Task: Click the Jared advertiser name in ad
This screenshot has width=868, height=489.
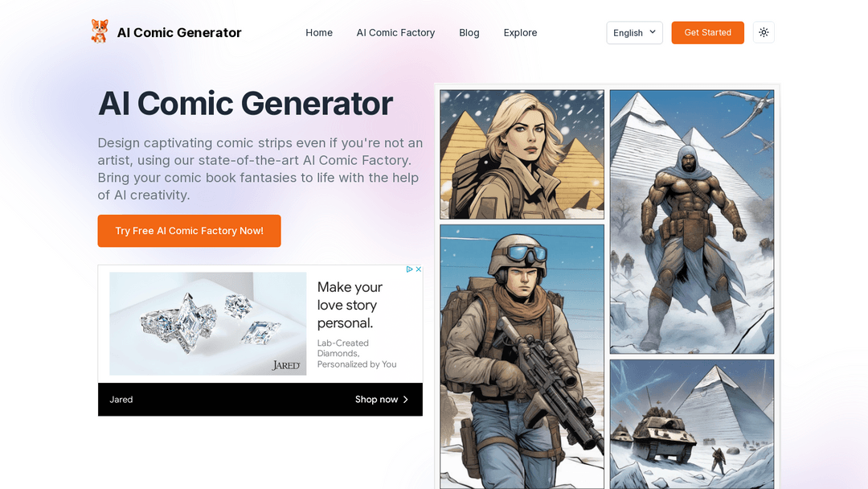Action: coord(121,399)
